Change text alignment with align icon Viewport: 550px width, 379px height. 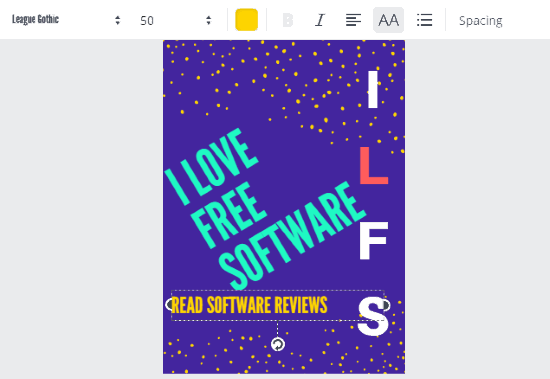tap(353, 20)
